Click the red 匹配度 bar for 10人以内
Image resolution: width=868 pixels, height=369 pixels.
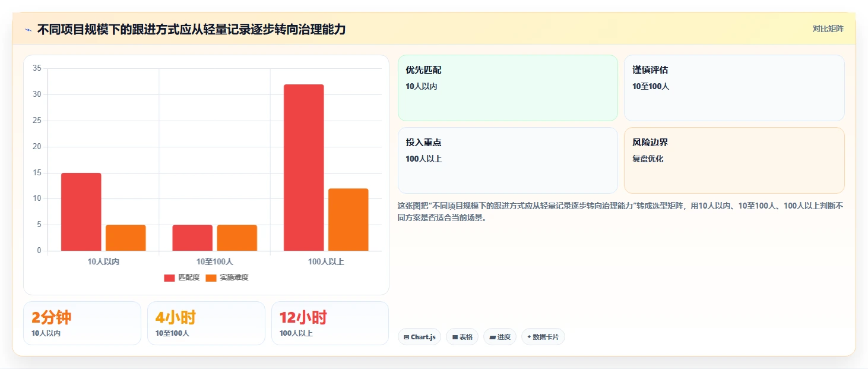[81, 212]
